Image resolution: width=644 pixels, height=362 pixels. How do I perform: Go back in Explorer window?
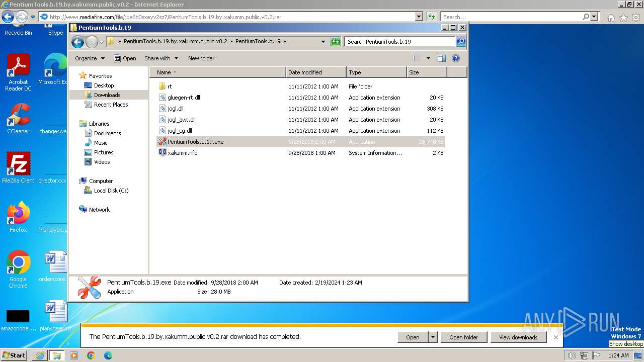point(77,42)
